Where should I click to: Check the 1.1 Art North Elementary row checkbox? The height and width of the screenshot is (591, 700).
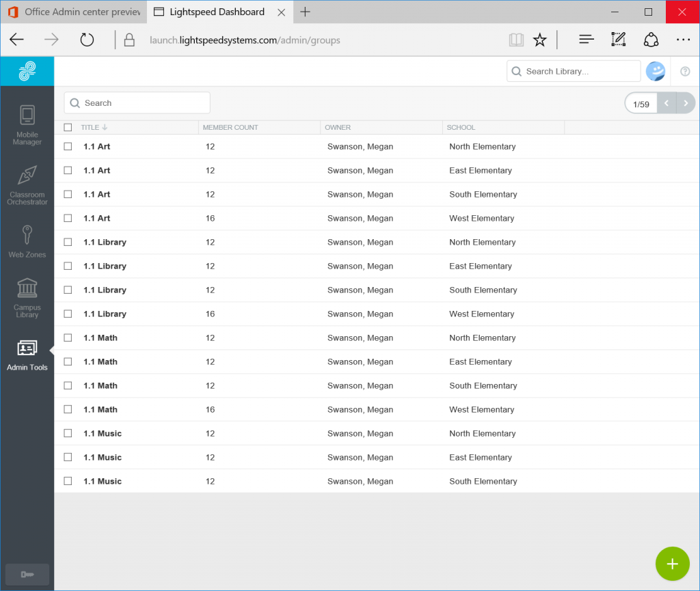(x=68, y=146)
